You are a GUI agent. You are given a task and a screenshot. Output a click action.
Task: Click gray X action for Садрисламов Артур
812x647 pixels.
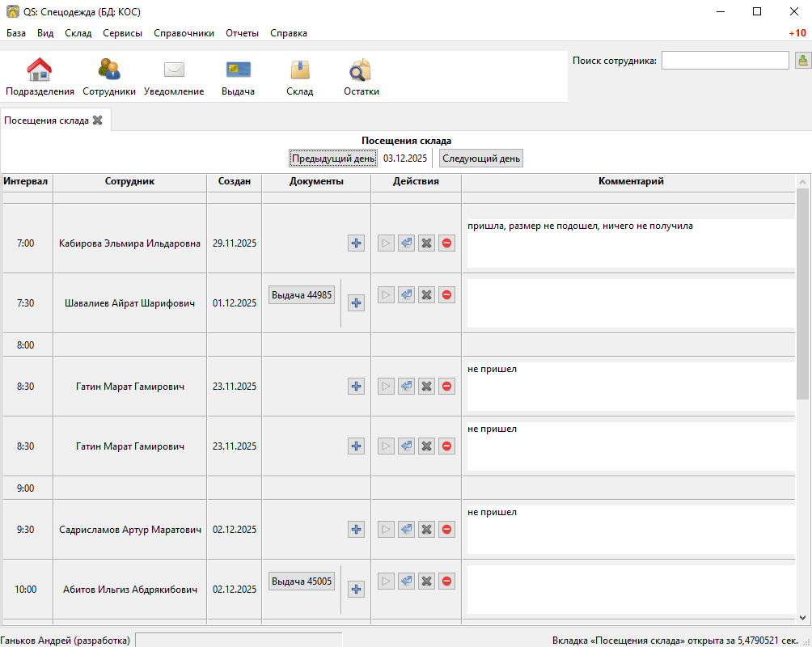(426, 529)
